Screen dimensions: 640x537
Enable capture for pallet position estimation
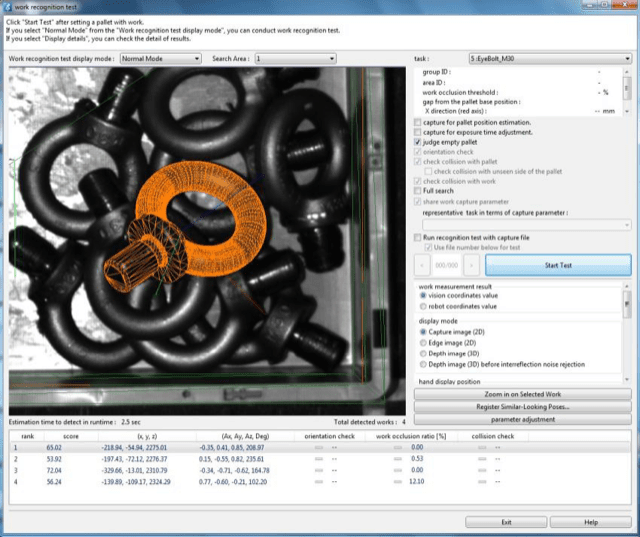coord(417,122)
